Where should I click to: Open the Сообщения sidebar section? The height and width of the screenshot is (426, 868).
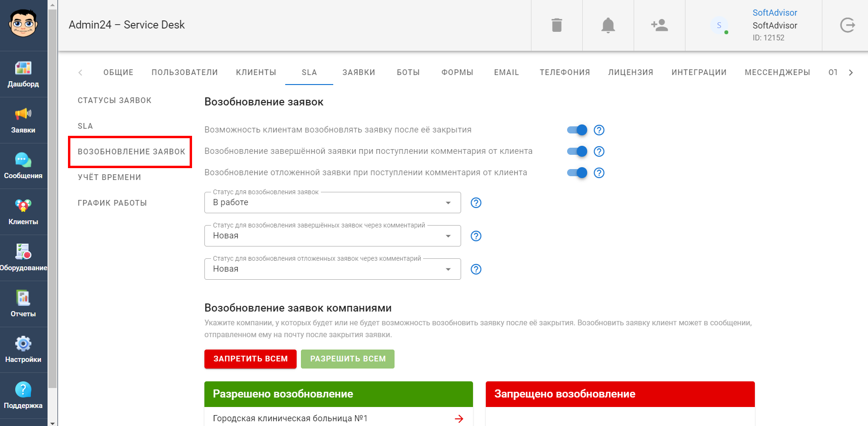23,166
